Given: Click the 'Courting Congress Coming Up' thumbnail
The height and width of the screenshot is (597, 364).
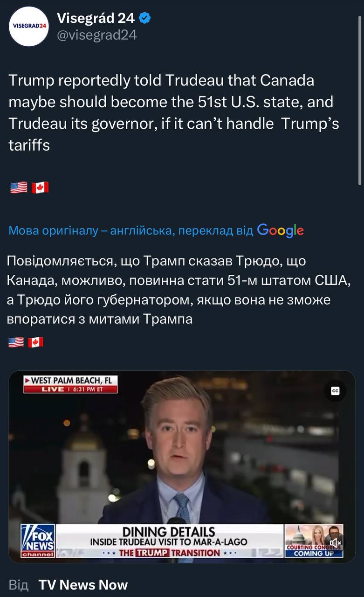Looking at the screenshot, I should [313, 541].
